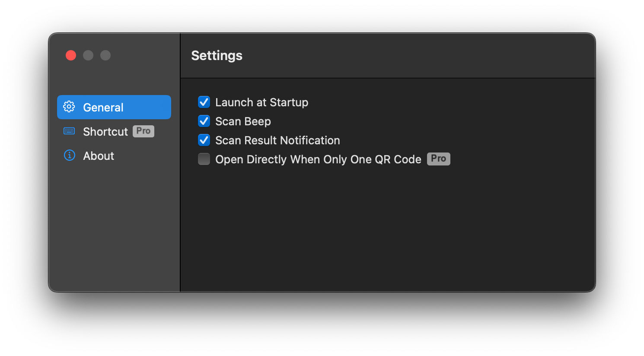This screenshot has height=356, width=644.
Task: Click the highlighted General sidebar entry
Action: pyautogui.click(x=114, y=107)
